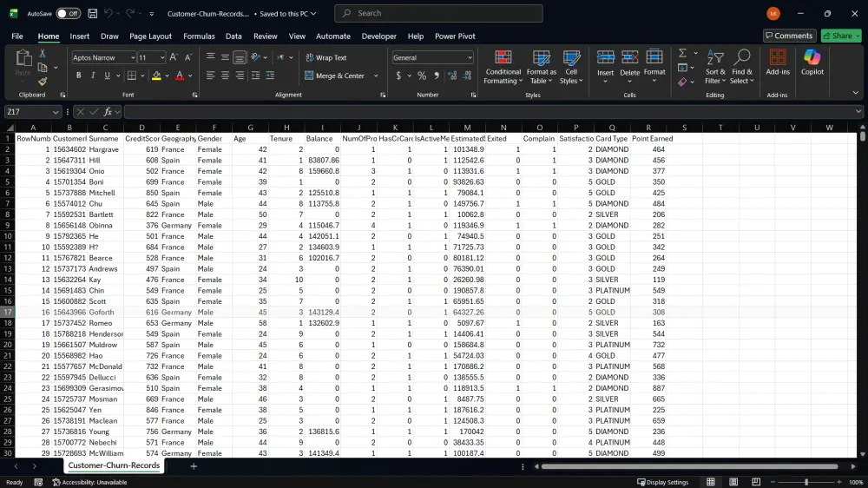Viewport: 868px width, 488px height.
Task: Toggle Center horizontal alignment
Action: (x=225, y=76)
